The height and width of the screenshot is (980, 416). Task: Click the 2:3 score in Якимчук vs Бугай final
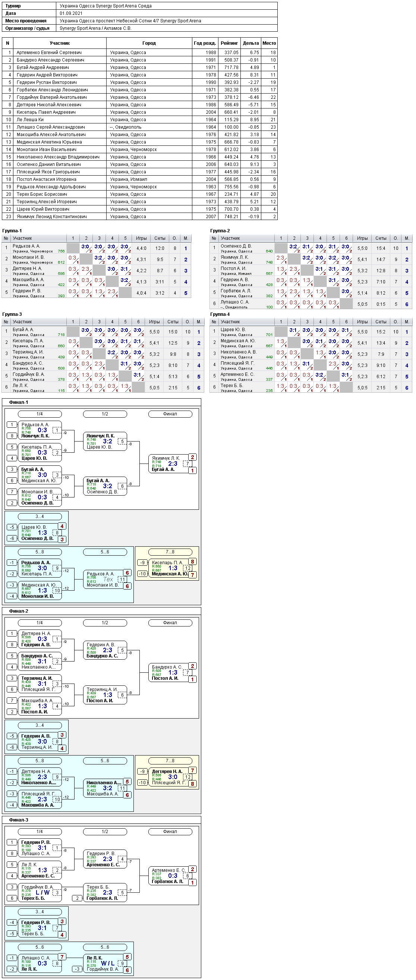point(173,464)
